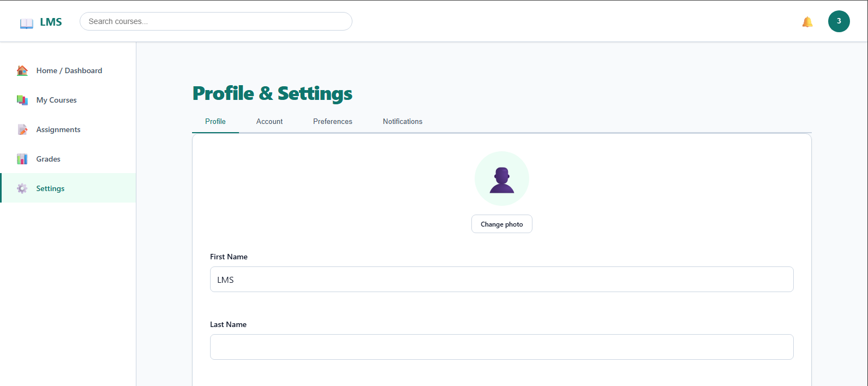The height and width of the screenshot is (386, 868).
Task: Click the First Name input field
Action: pyautogui.click(x=502, y=280)
